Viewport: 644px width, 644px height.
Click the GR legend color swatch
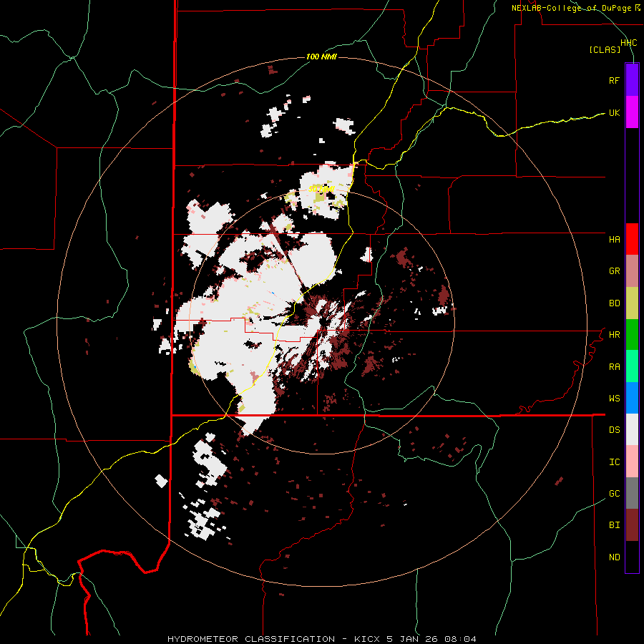click(632, 271)
